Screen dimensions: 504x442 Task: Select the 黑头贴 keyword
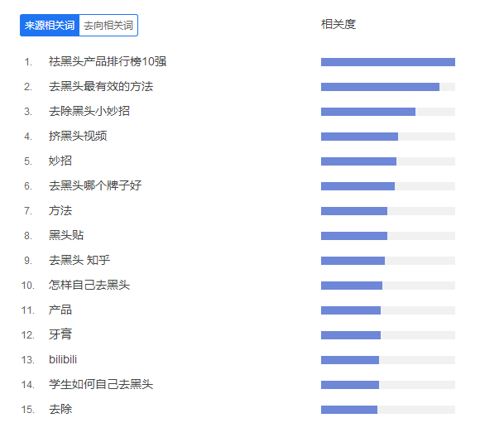click(66, 236)
